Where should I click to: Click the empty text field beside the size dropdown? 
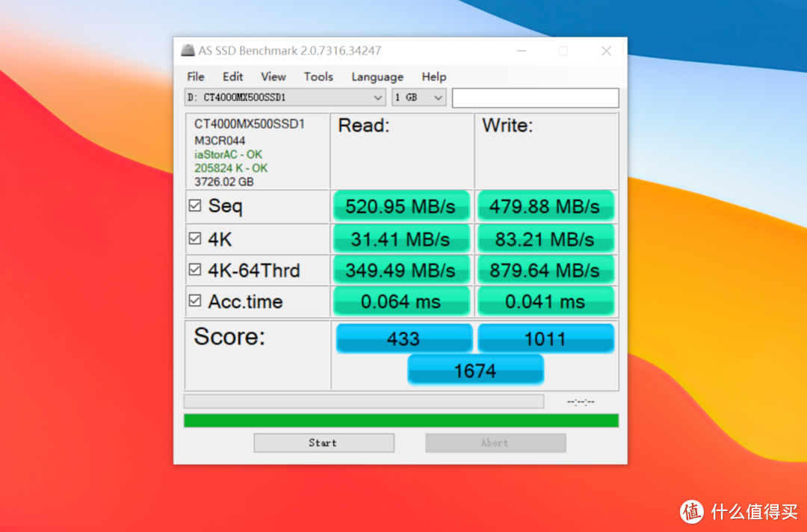tap(535, 97)
